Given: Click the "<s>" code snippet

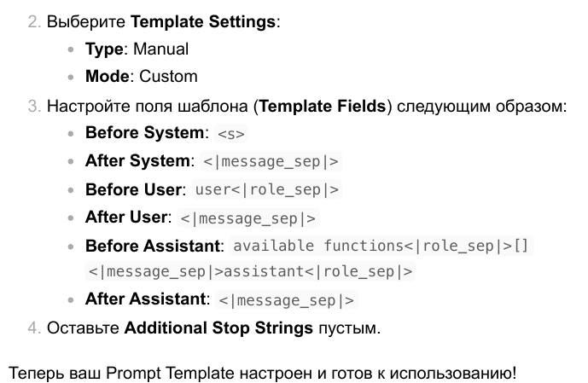Looking at the screenshot, I should click(x=231, y=135).
